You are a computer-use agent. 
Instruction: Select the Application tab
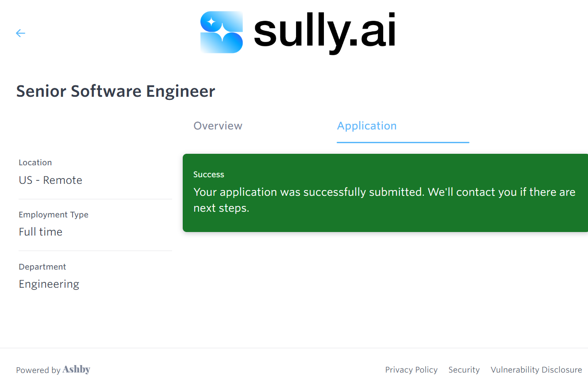(x=367, y=126)
